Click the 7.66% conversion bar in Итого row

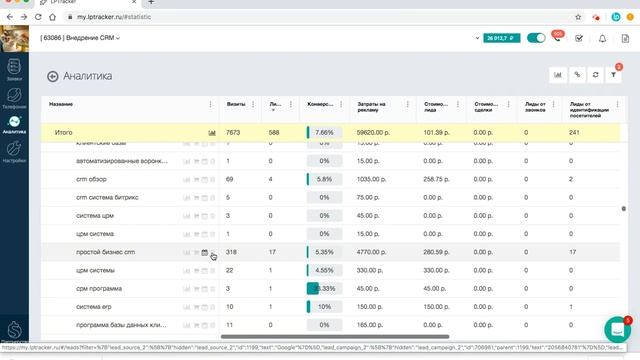(324, 133)
